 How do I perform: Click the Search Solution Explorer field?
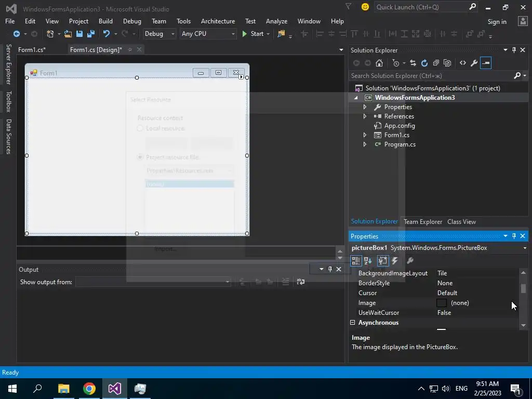(431, 76)
